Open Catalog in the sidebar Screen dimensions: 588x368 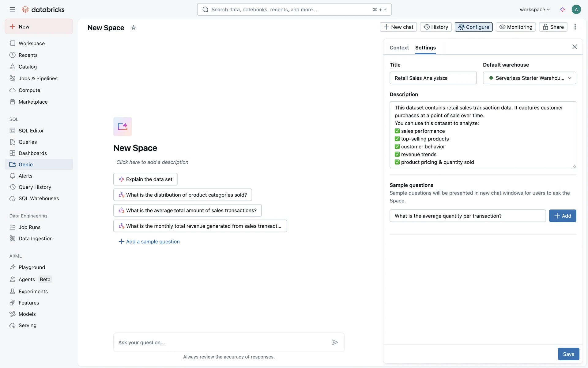28,67
